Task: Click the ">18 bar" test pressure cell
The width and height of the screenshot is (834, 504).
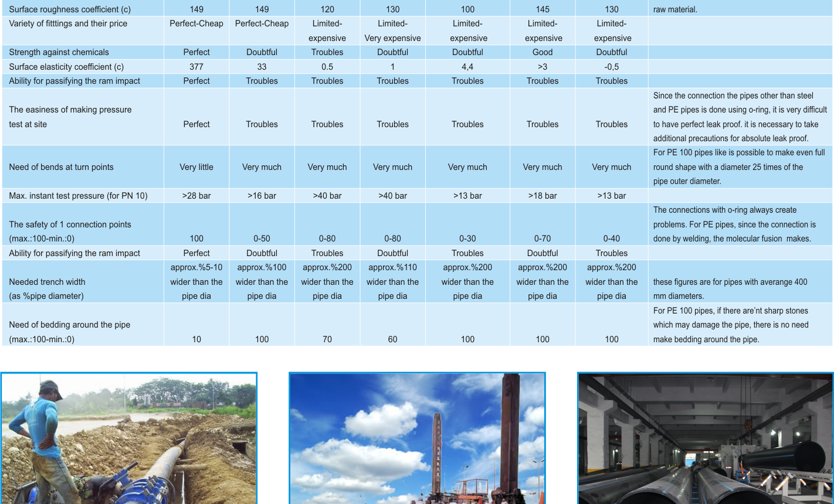Action: [543, 196]
